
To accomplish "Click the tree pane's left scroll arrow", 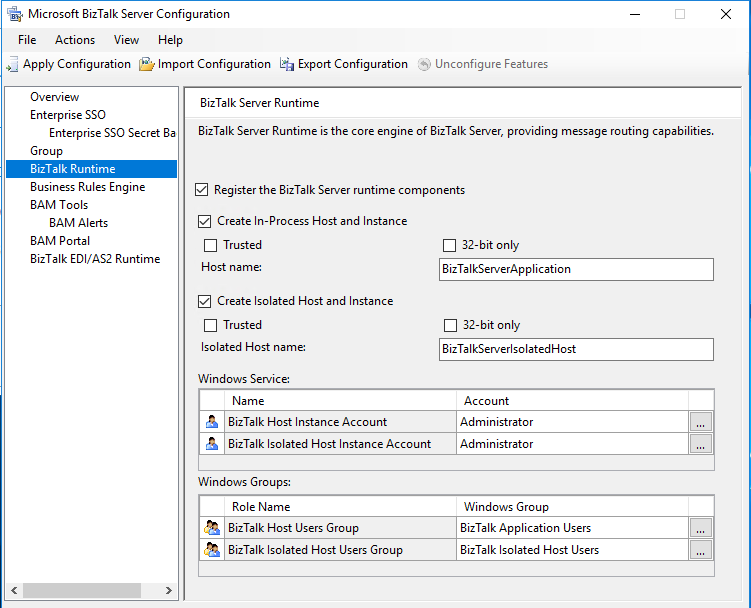I will pyautogui.click(x=14, y=590).
